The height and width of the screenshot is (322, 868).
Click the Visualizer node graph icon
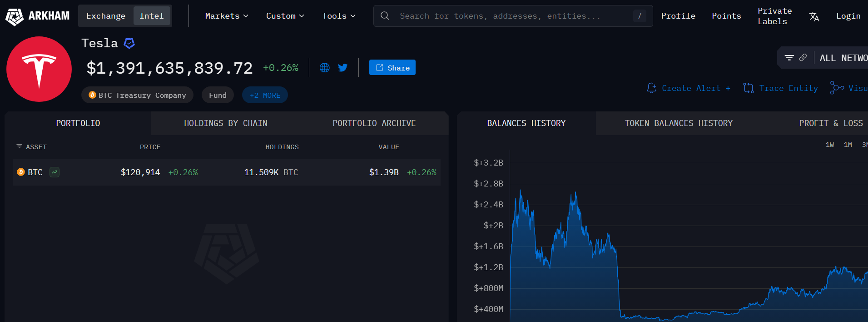[x=837, y=88]
